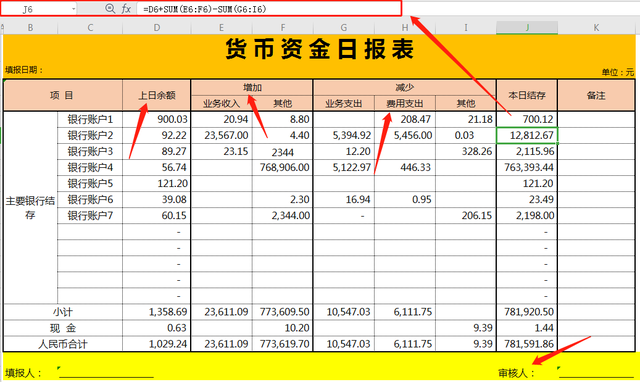This screenshot has height=382, width=640.
Task: Click the cash balance cell 1.44
Action: 527,328
